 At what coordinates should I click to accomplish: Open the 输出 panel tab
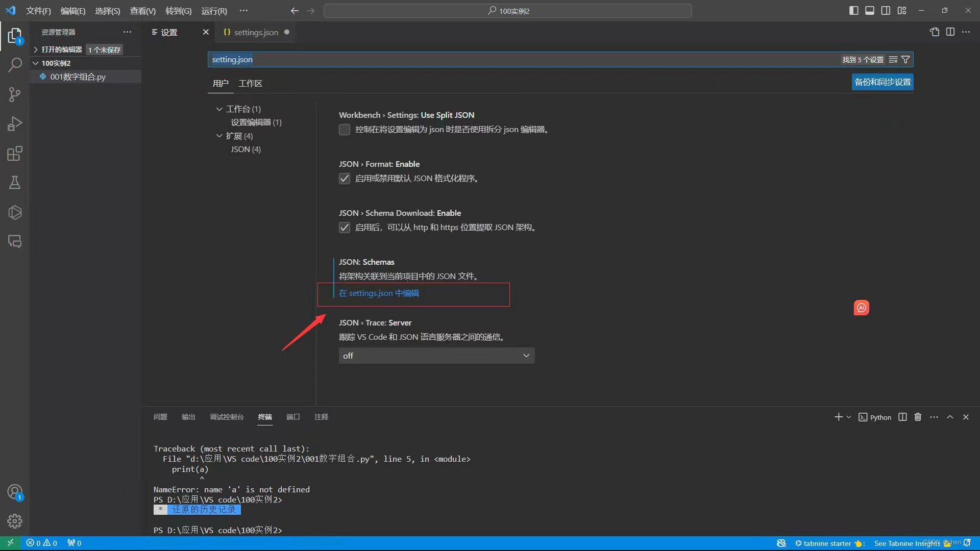point(188,417)
